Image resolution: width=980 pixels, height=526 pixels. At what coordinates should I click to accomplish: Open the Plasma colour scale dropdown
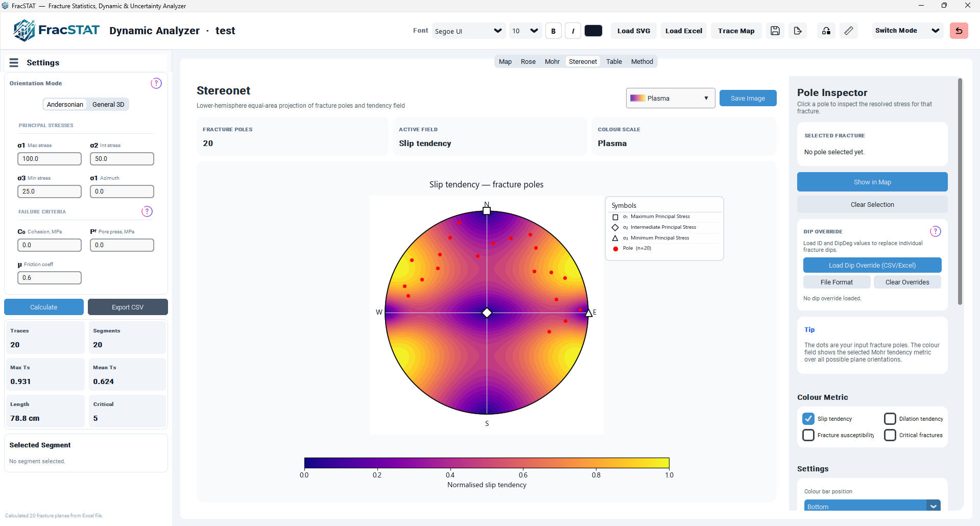pyautogui.click(x=670, y=98)
